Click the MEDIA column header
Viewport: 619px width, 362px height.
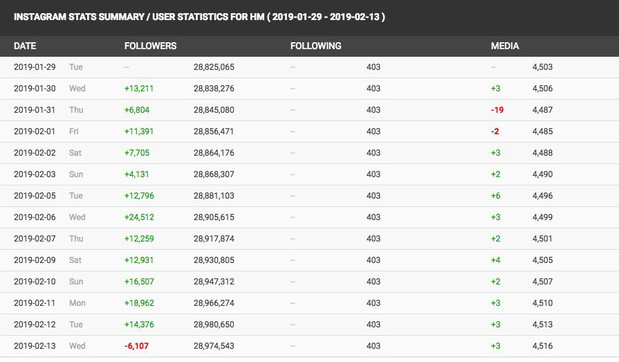(x=505, y=46)
